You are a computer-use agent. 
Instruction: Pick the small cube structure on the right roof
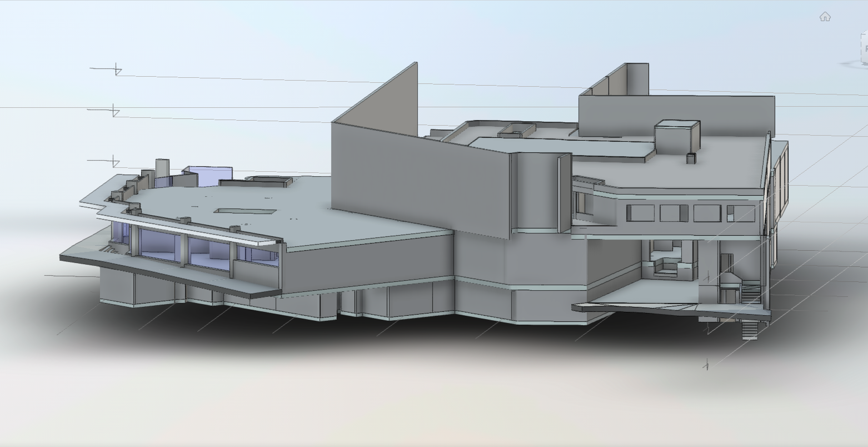pyautogui.click(x=676, y=135)
